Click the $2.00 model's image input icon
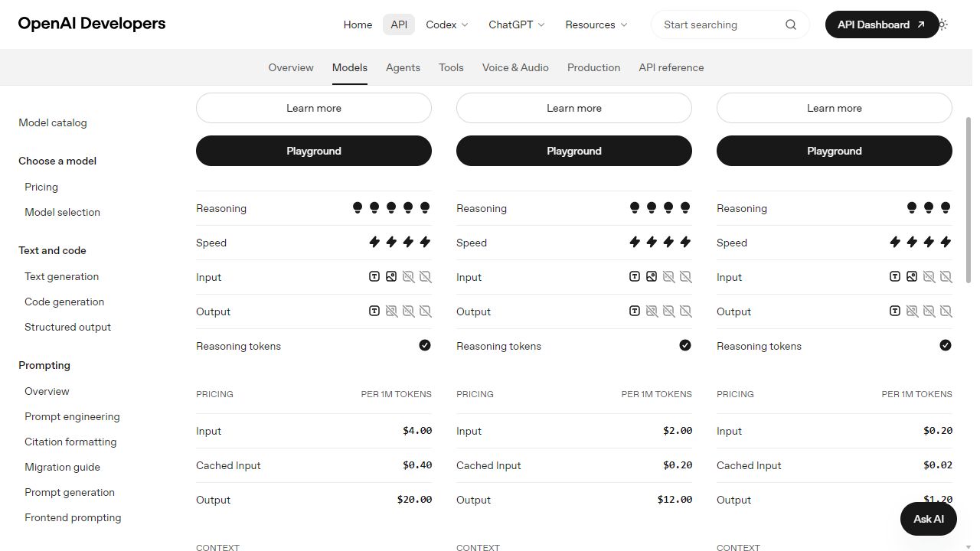The image size is (980, 551). pos(652,277)
